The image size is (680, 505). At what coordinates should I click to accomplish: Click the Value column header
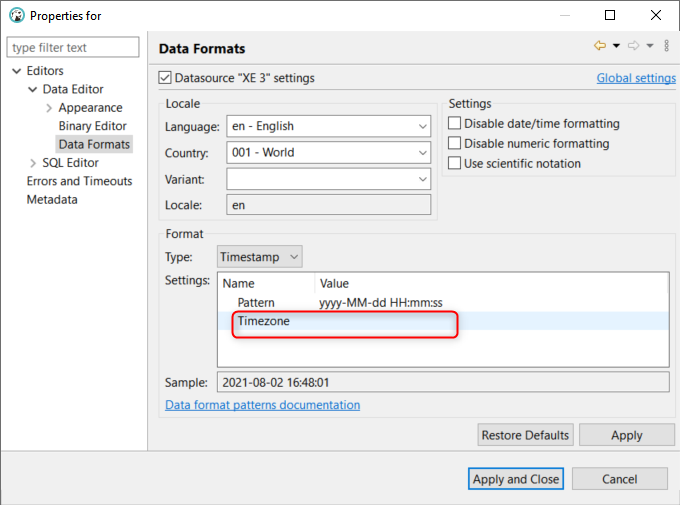[491, 283]
